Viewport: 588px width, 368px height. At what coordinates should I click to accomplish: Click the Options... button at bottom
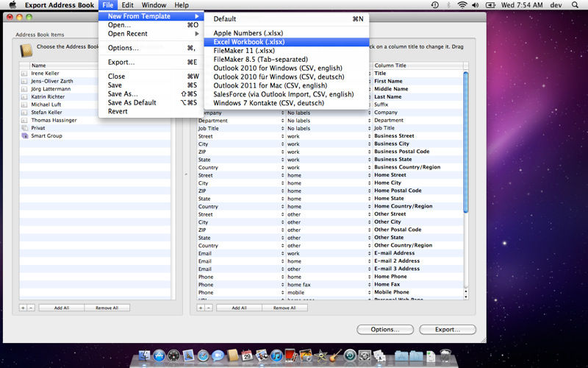385,329
